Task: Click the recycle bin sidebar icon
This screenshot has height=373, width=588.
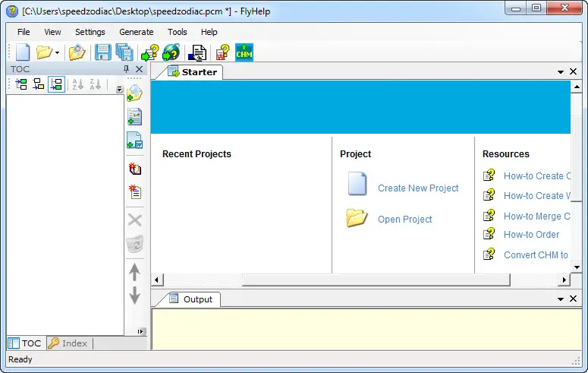Action: [x=134, y=244]
